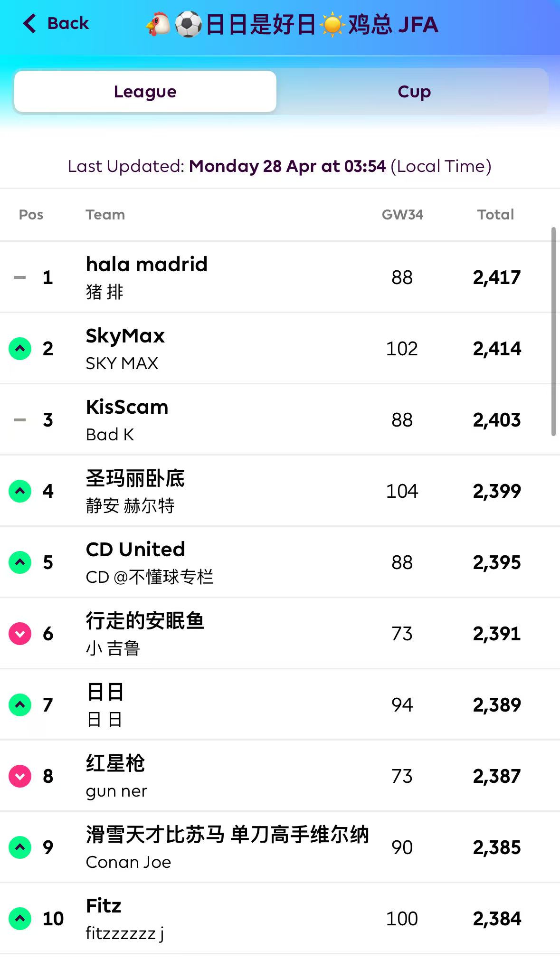Image resolution: width=560 pixels, height=960 pixels.
Task: Click green up-arrow beside position 7
Action: click(20, 705)
